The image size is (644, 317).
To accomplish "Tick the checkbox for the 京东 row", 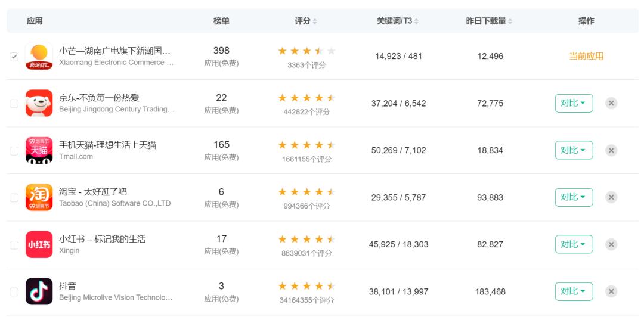I will click(14, 104).
